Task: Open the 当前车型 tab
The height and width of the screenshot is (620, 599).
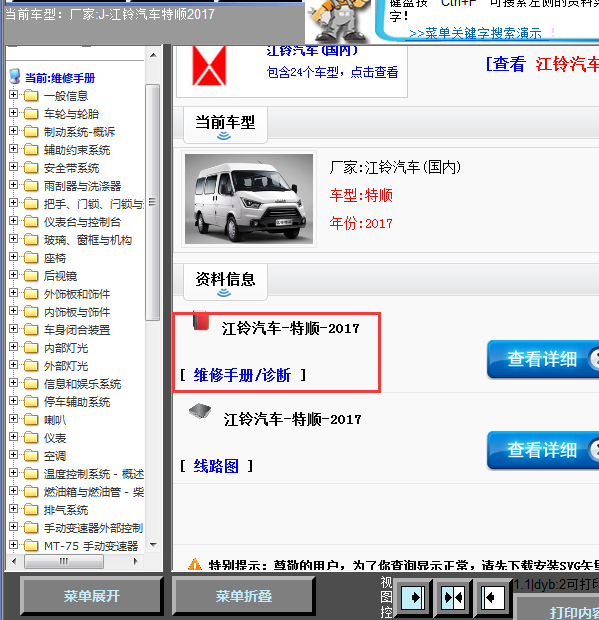Action: coord(225,125)
